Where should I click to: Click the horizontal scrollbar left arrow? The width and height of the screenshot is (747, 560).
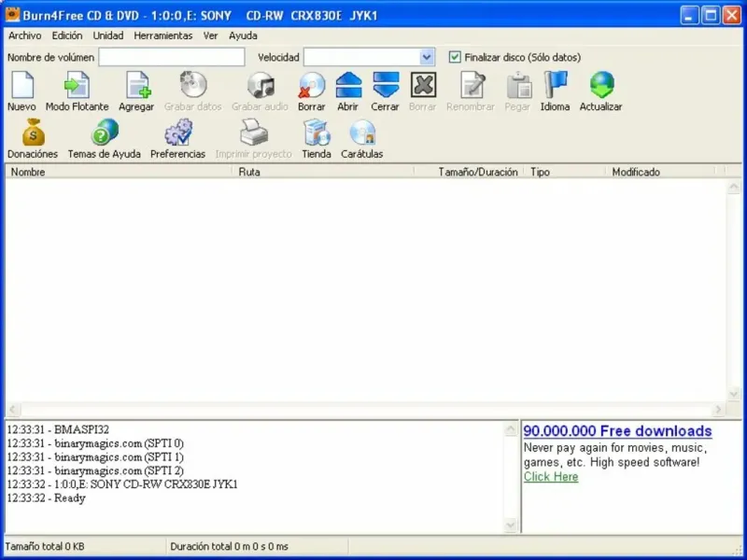click(x=13, y=410)
